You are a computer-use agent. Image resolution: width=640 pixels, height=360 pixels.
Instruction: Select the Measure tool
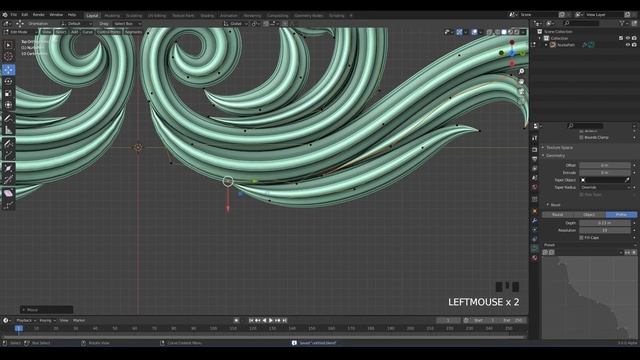8,130
